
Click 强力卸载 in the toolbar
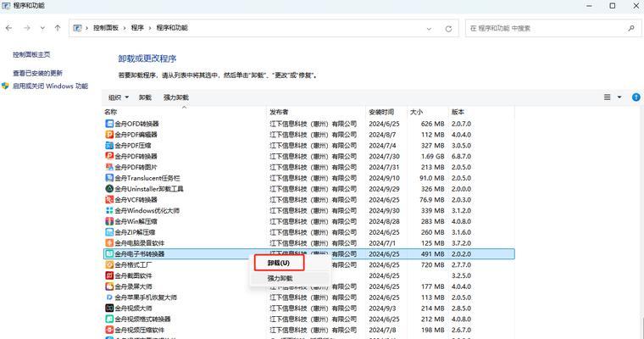175,97
